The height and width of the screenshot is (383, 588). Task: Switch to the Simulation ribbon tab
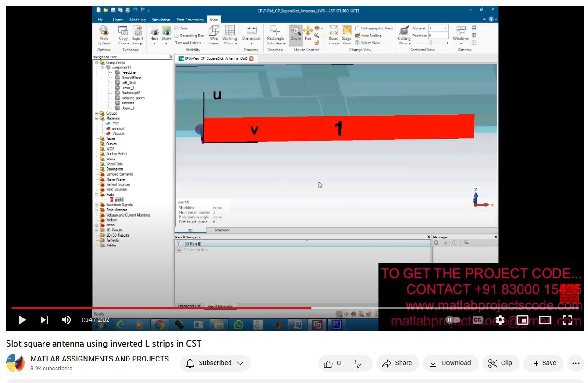[161, 20]
